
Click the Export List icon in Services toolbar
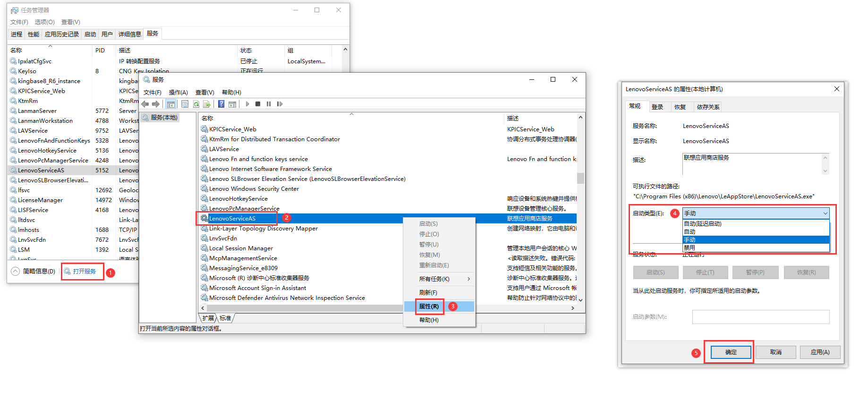[207, 104]
